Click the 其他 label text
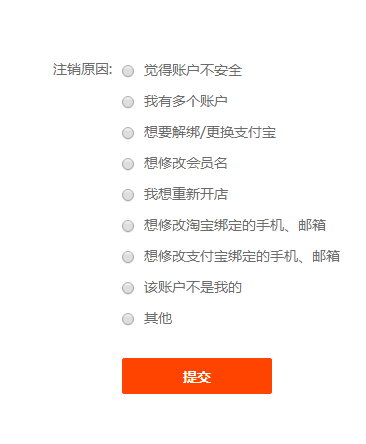The image size is (366, 444). point(158,318)
